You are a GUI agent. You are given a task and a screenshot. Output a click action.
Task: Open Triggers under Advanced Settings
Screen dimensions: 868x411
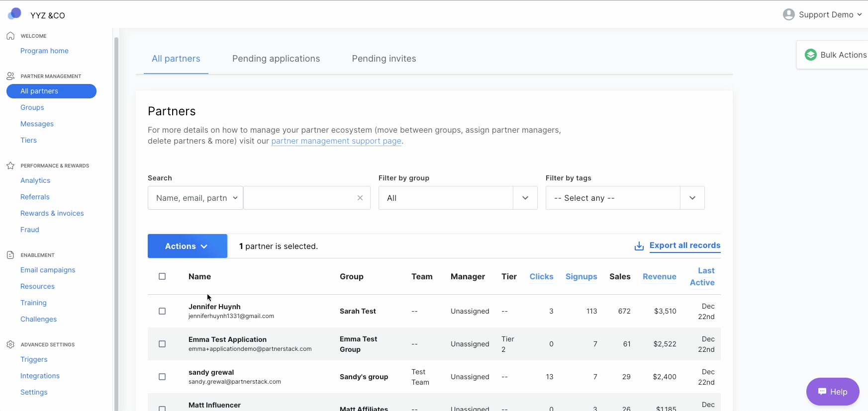pos(34,359)
